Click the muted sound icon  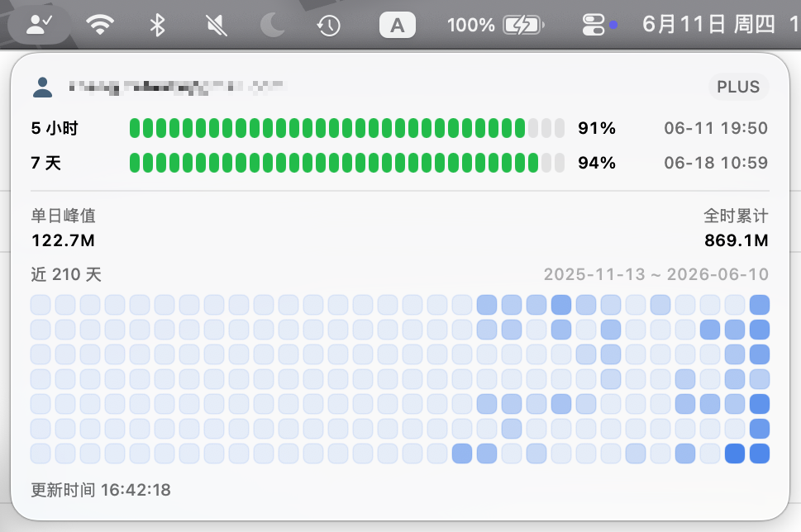point(217,25)
